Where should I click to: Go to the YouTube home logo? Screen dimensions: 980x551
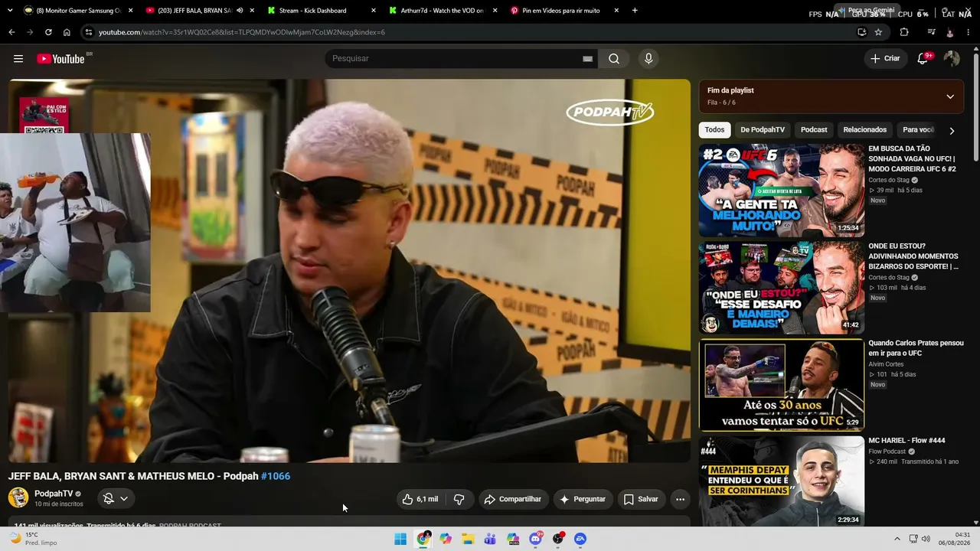(x=60, y=59)
